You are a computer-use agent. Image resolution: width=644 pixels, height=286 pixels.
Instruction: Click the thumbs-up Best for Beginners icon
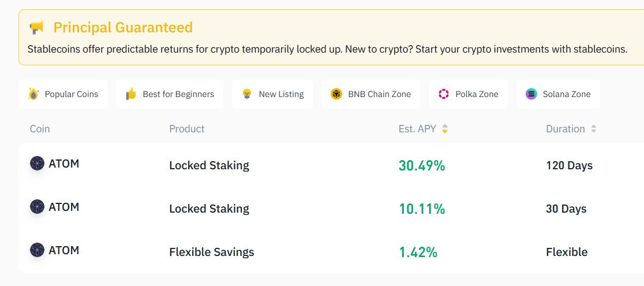[x=130, y=94]
